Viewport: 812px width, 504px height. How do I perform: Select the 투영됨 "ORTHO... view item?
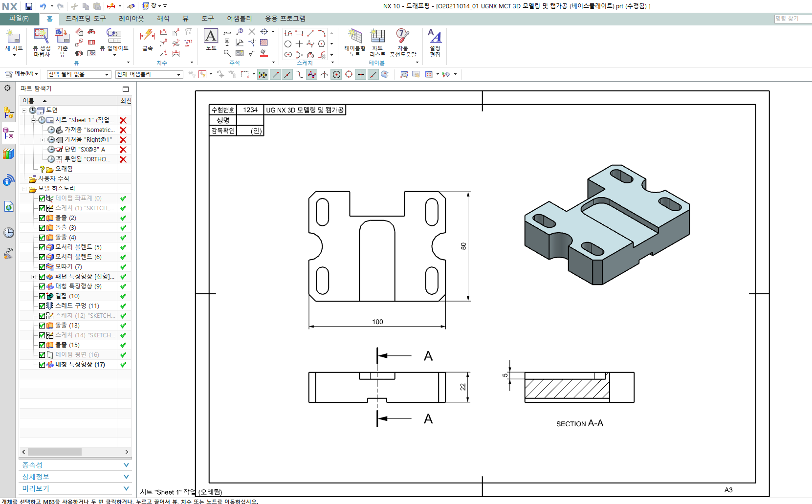click(79, 159)
